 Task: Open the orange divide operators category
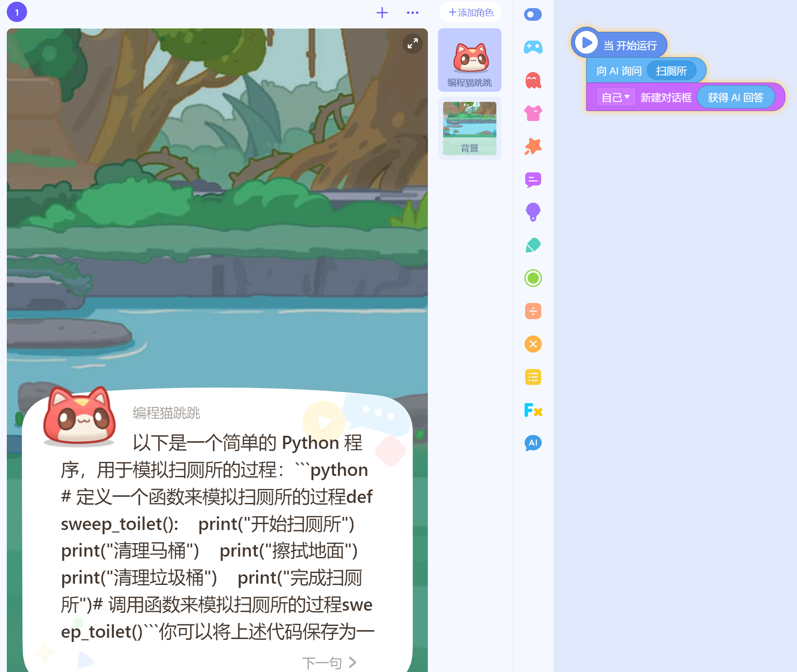533,311
